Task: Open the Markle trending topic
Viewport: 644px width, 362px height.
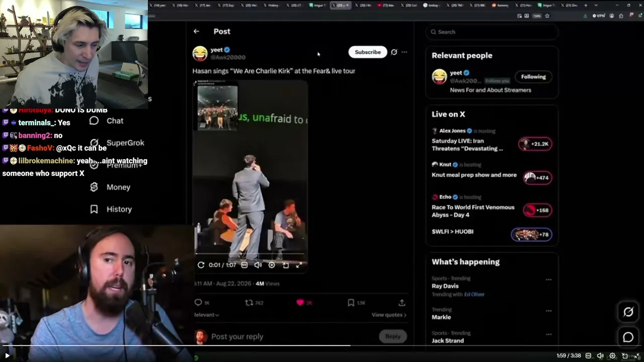Action: [441, 317]
